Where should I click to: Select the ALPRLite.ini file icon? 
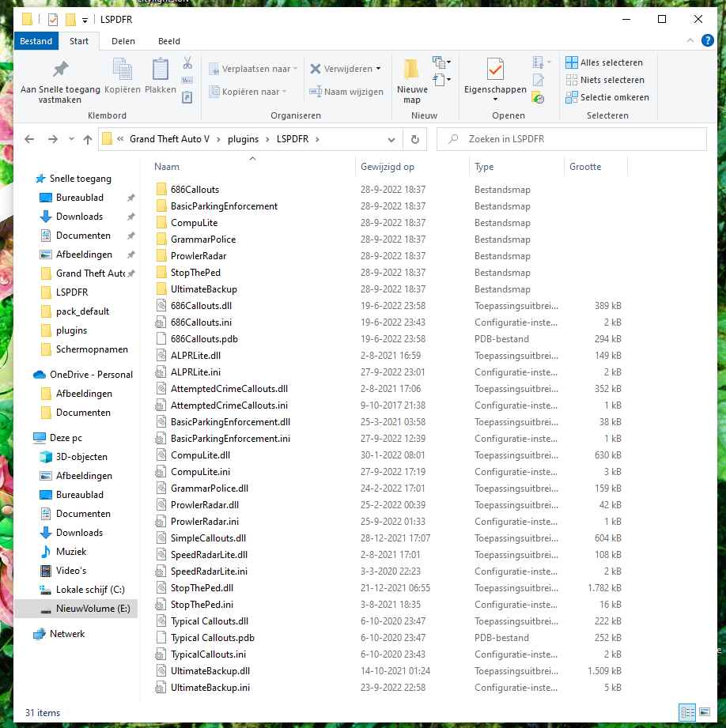click(161, 372)
